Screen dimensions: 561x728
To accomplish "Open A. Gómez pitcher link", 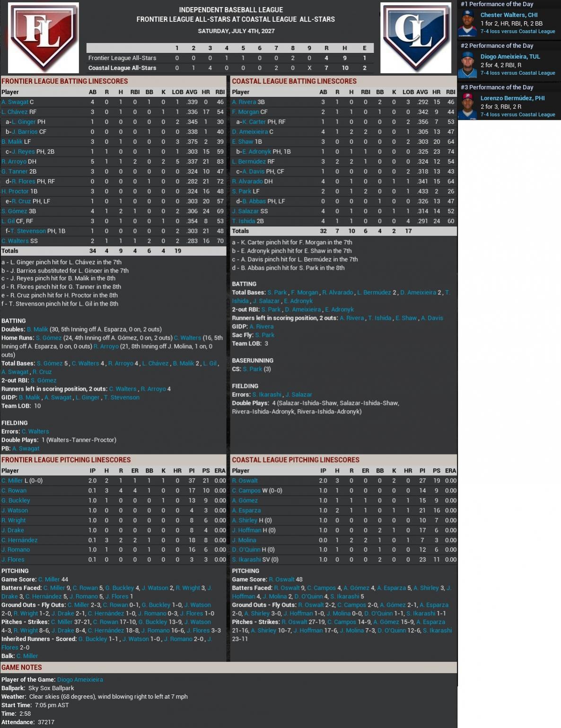I will tap(245, 500).
